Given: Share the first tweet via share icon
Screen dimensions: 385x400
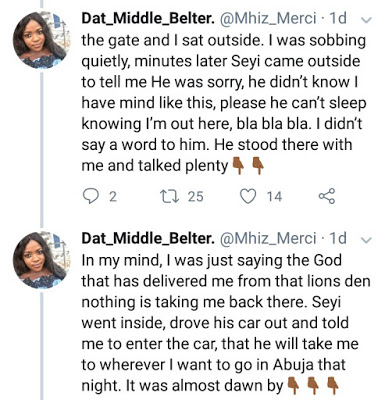Looking at the screenshot, I should tap(327, 196).
